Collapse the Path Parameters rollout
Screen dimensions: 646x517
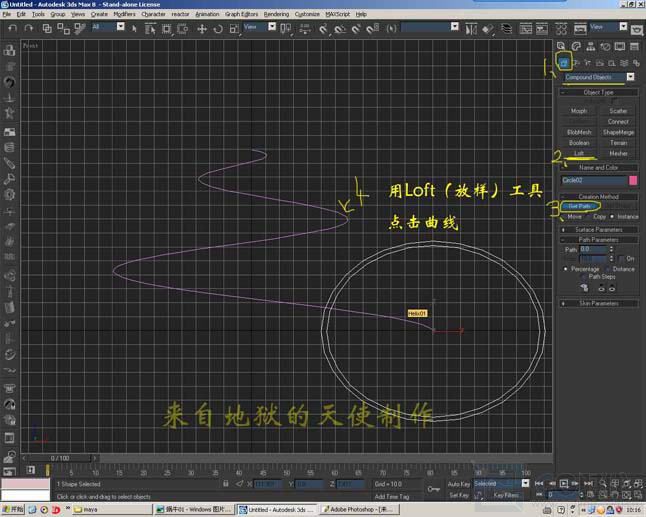[x=599, y=239]
